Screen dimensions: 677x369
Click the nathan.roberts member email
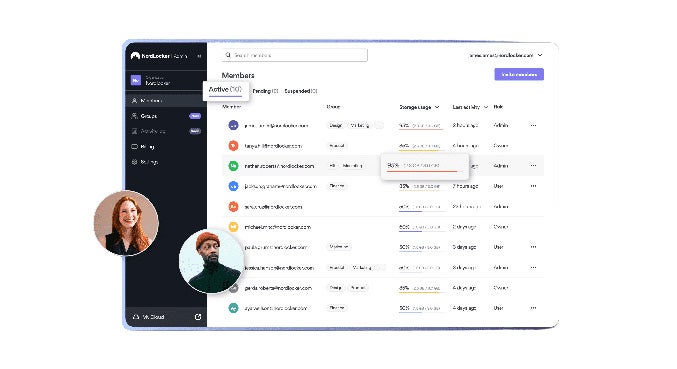(x=279, y=166)
